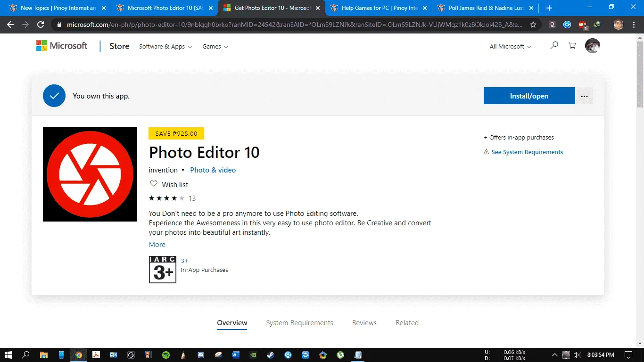
Task: Open Uplay from the taskbar
Action: (288, 355)
